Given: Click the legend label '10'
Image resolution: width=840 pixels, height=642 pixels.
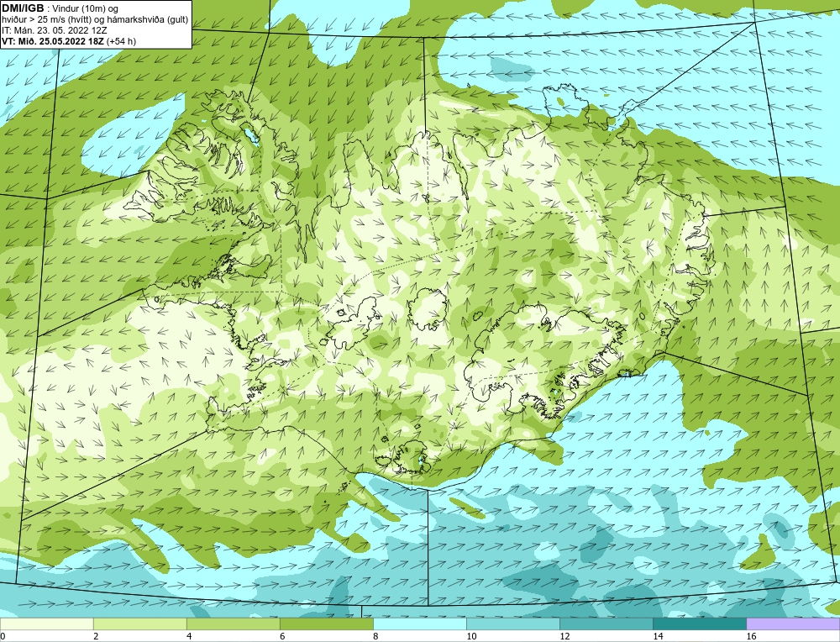Looking at the screenshot, I should coord(471,636).
